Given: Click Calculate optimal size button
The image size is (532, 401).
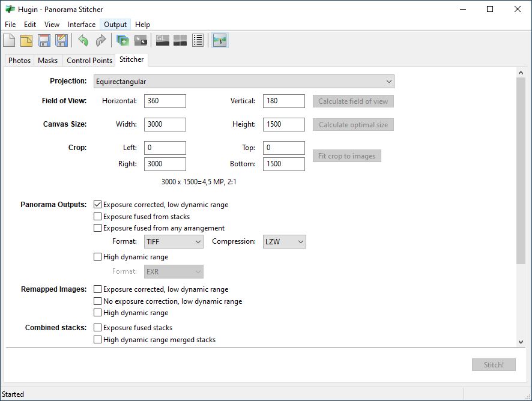Looking at the screenshot, I should (353, 125).
